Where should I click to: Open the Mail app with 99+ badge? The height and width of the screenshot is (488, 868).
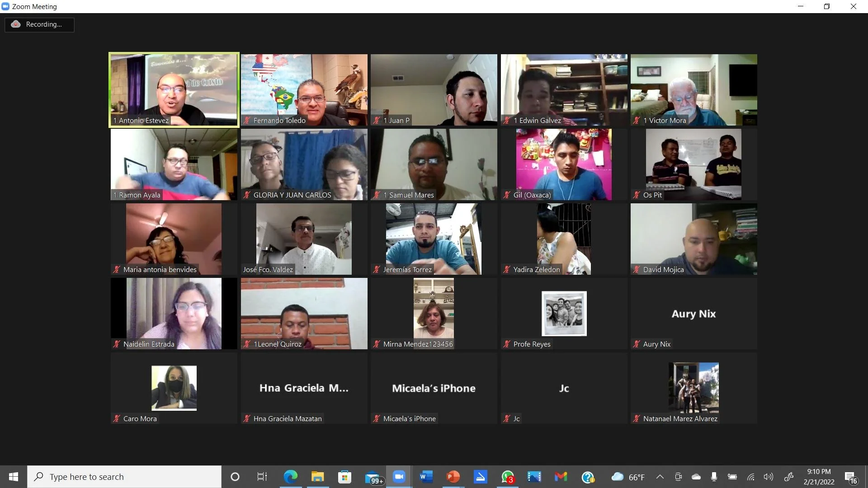pos(373,478)
